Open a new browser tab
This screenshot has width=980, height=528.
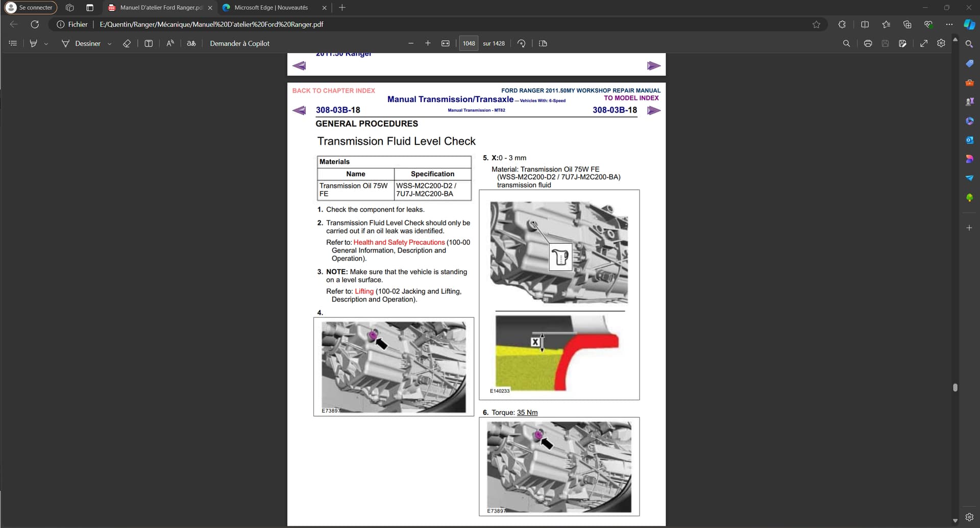(x=342, y=8)
